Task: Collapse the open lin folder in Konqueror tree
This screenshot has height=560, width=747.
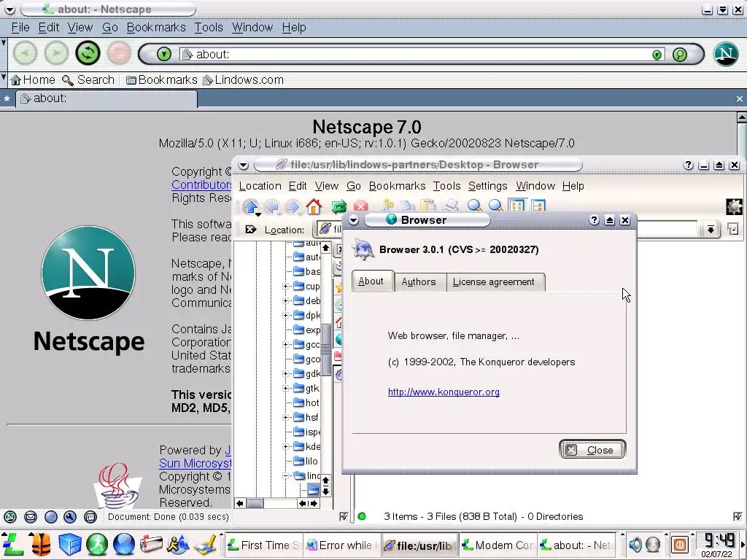Action: [285, 475]
